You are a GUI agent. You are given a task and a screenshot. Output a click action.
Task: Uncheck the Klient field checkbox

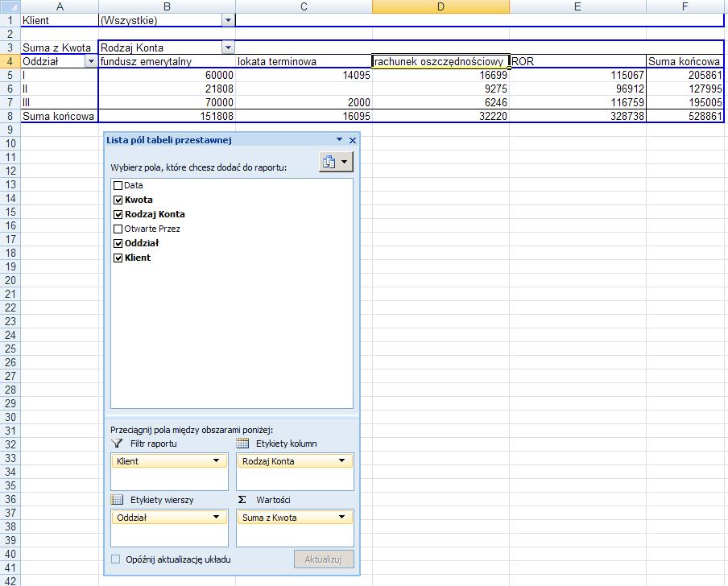point(118,258)
